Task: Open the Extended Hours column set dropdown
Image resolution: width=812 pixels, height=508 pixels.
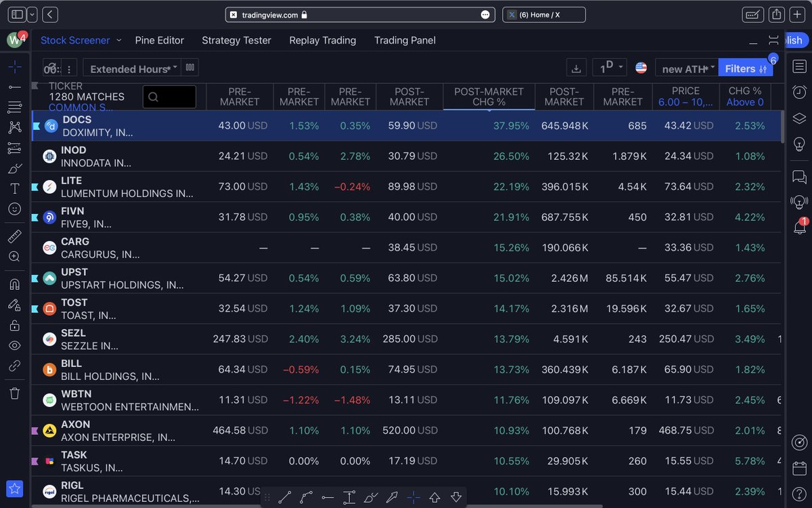Action: [132, 68]
